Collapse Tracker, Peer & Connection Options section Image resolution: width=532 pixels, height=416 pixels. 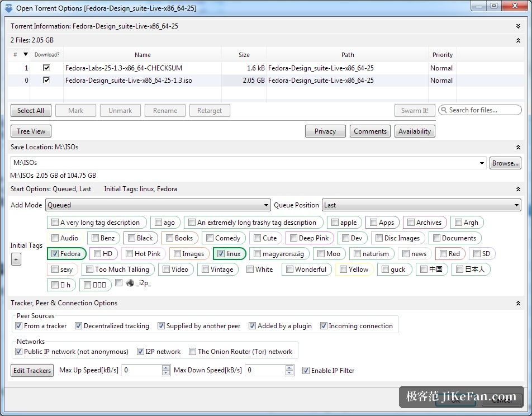(518, 303)
